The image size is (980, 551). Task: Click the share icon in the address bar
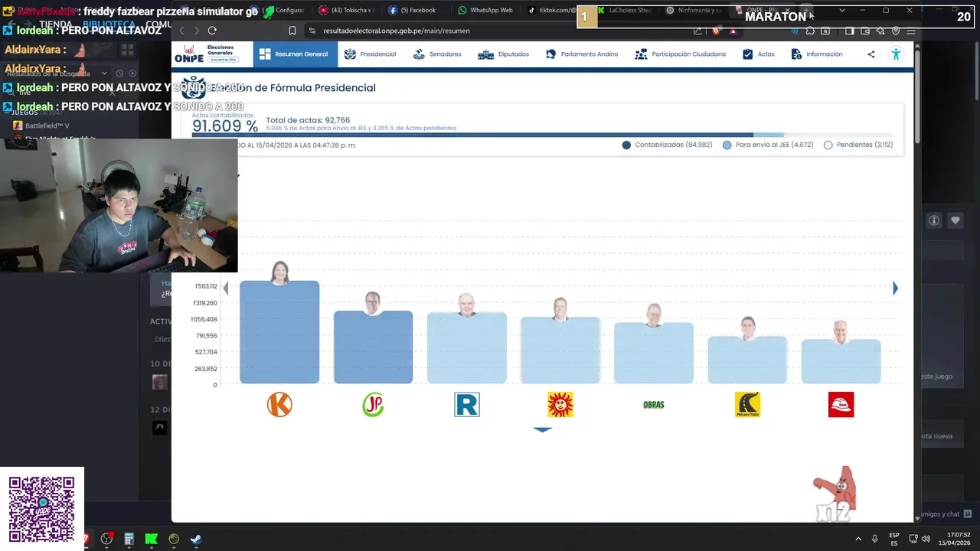tap(697, 31)
